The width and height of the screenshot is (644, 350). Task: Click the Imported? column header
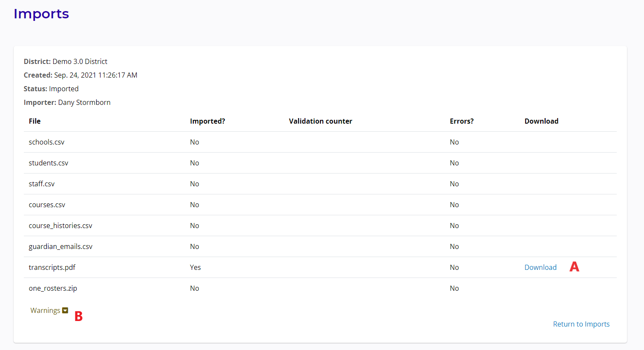(x=207, y=121)
